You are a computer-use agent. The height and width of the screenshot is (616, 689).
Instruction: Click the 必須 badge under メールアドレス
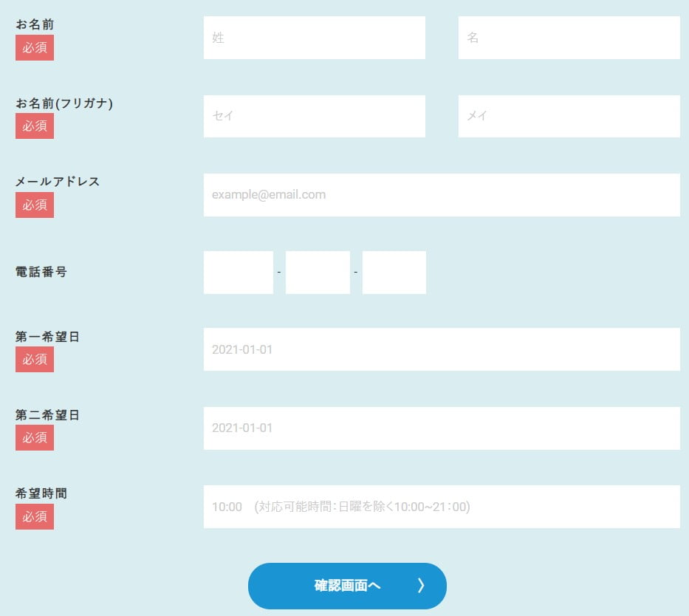(x=34, y=205)
